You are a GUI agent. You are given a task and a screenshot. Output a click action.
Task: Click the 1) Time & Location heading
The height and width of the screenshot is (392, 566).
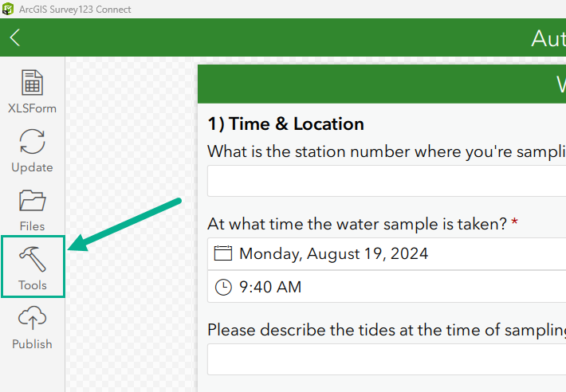pyautogui.click(x=285, y=124)
